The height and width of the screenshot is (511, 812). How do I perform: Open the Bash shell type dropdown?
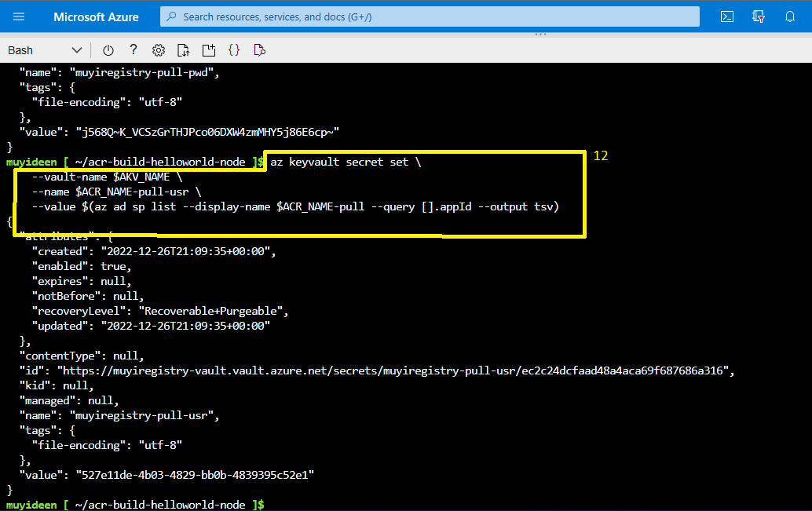click(45, 50)
